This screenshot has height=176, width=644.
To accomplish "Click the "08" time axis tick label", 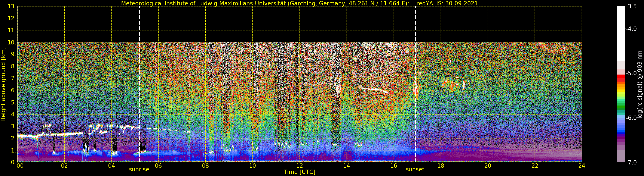I will coord(205,166).
